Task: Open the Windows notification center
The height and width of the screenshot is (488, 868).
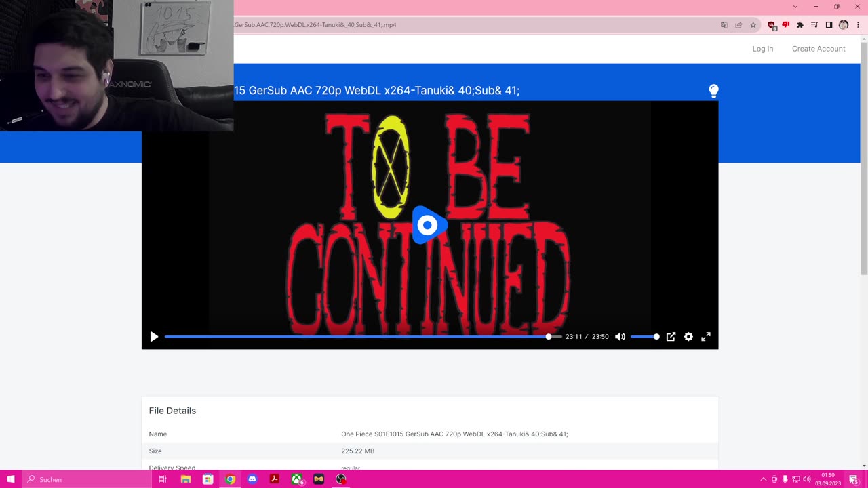Action: [x=854, y=479]
